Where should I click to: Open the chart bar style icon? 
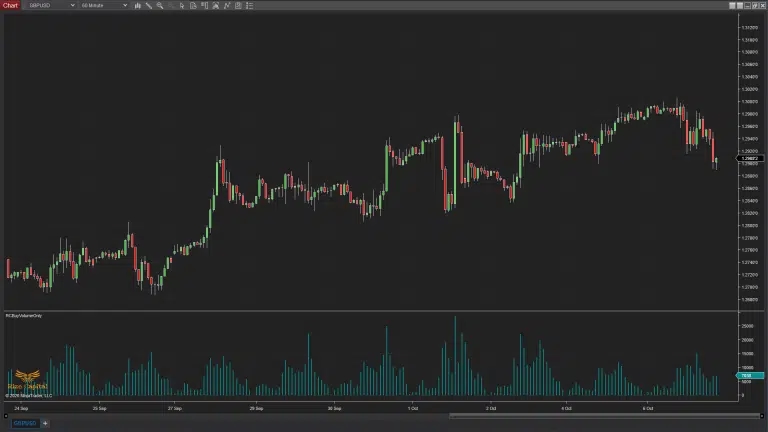[136, 5]
